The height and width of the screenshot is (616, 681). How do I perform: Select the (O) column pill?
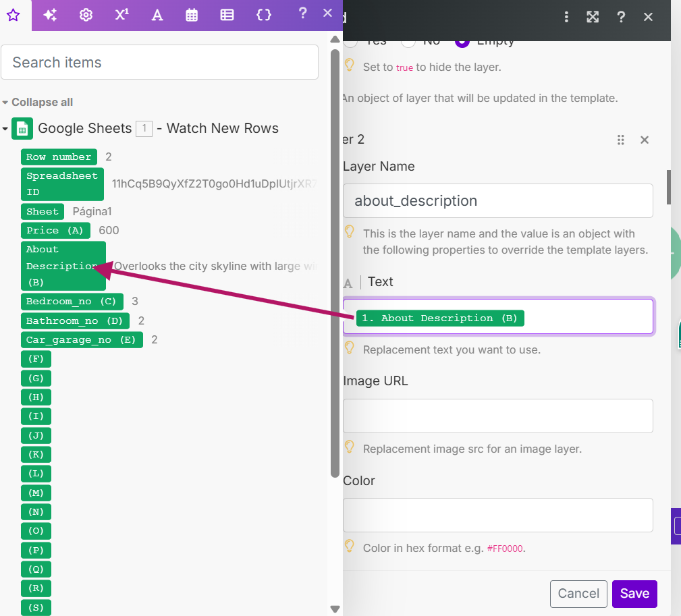(36, 531)
